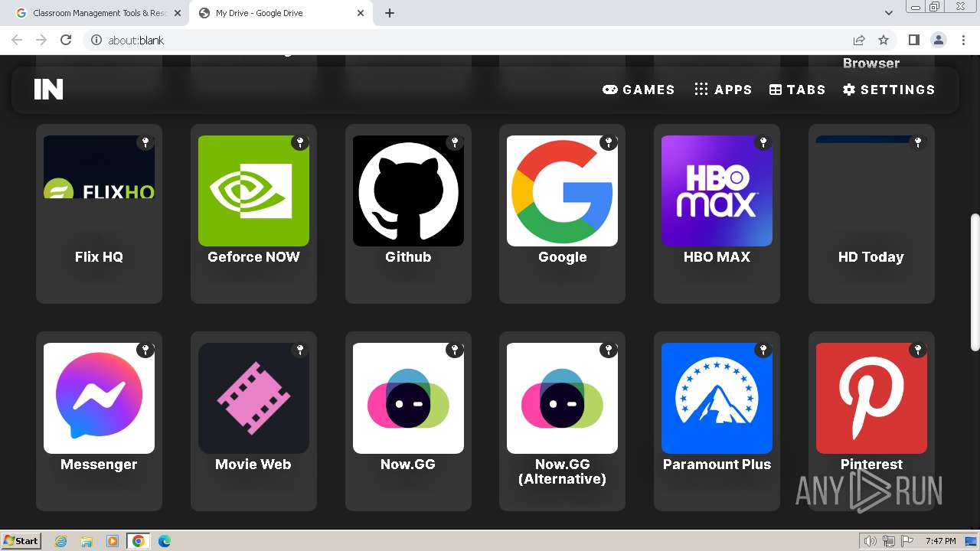Image resolution: width=980 pixels, height=551 pixels.
Task: Open the Windows Start menu
Action: pos(21,541)
